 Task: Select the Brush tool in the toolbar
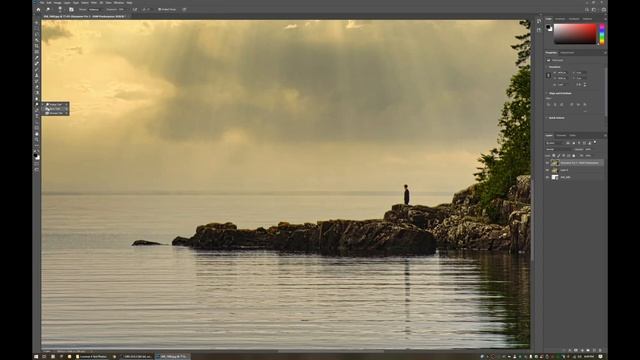[37, 69]
